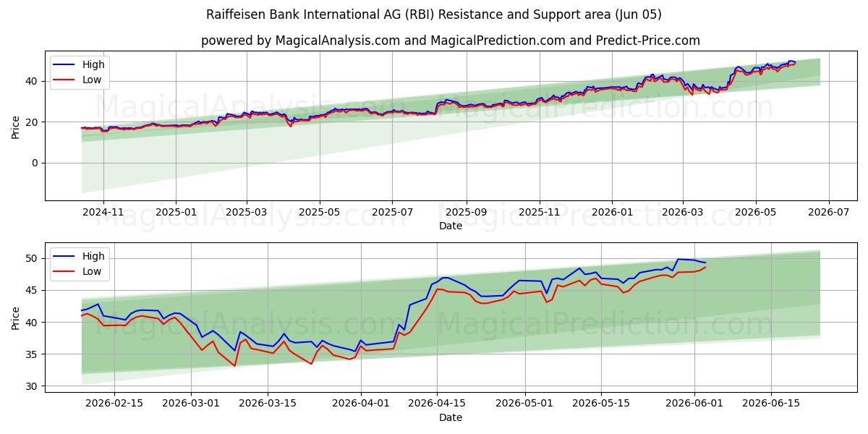The image size is (868, 434).
Task: Click the y-axis value '0' on the top chart
Action: click(x=36, y=163)
